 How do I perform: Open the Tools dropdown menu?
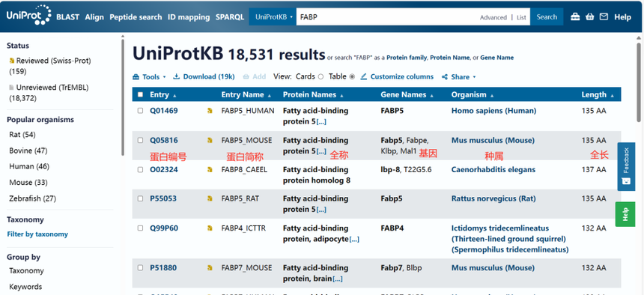[x=149, y=77]
